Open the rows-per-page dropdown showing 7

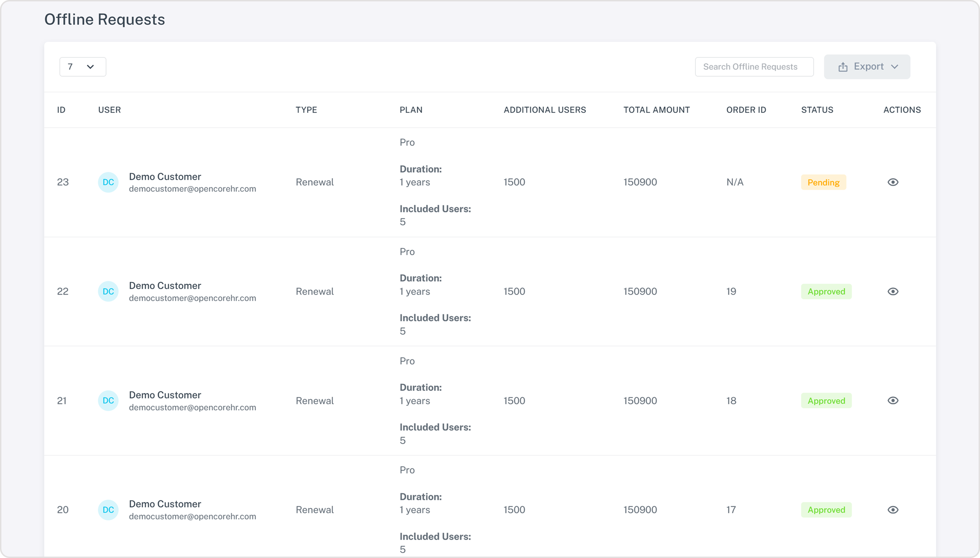point(83,67)
